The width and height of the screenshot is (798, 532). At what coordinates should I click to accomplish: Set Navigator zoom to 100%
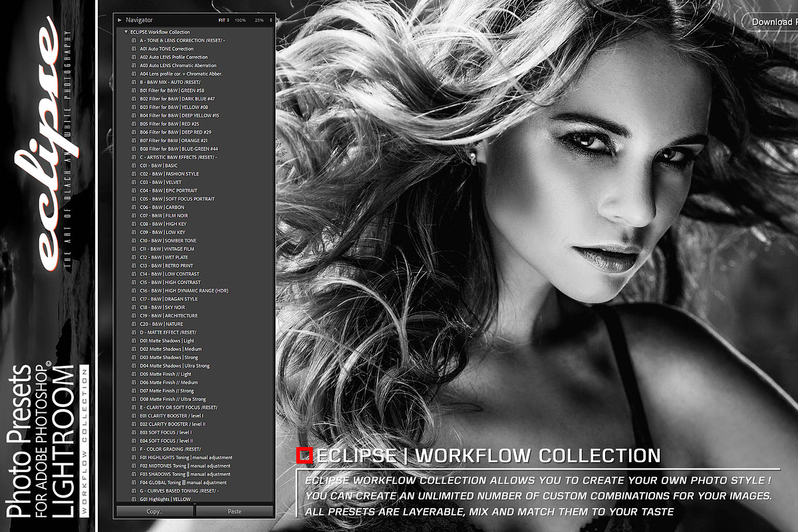tap(240, 21)
